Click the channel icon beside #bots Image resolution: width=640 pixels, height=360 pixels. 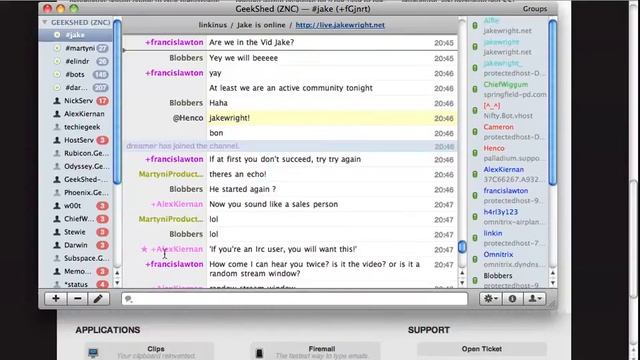(57, 74)
